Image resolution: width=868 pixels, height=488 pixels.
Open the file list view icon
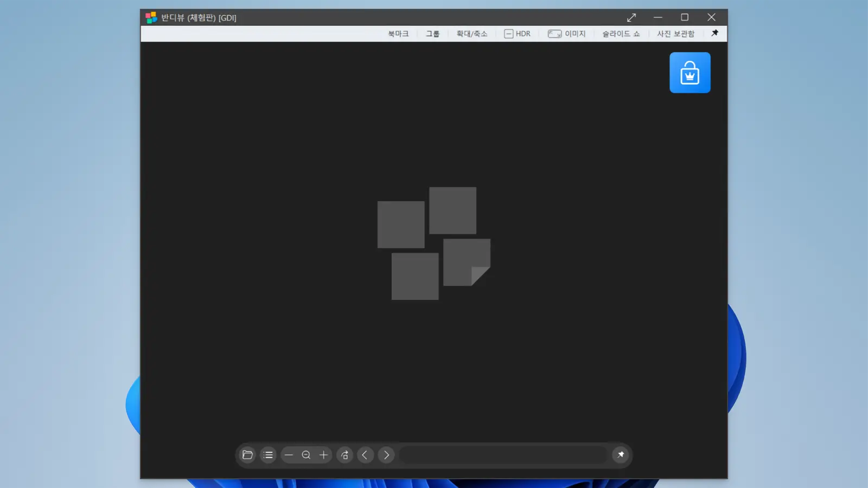[x=267, y=455]
